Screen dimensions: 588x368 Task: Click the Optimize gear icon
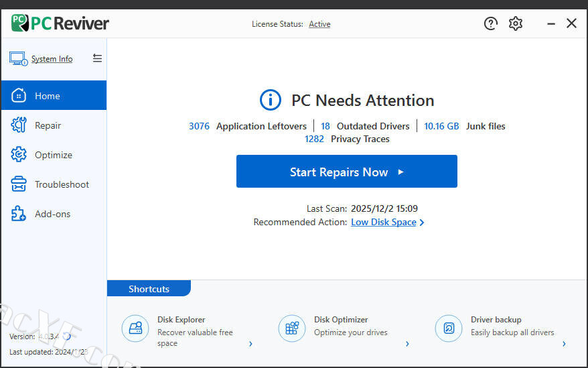pos(18,155)
